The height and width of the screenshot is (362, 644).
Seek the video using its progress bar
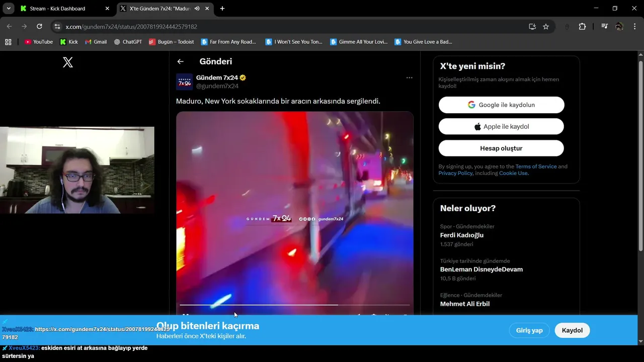click(294, 305)
